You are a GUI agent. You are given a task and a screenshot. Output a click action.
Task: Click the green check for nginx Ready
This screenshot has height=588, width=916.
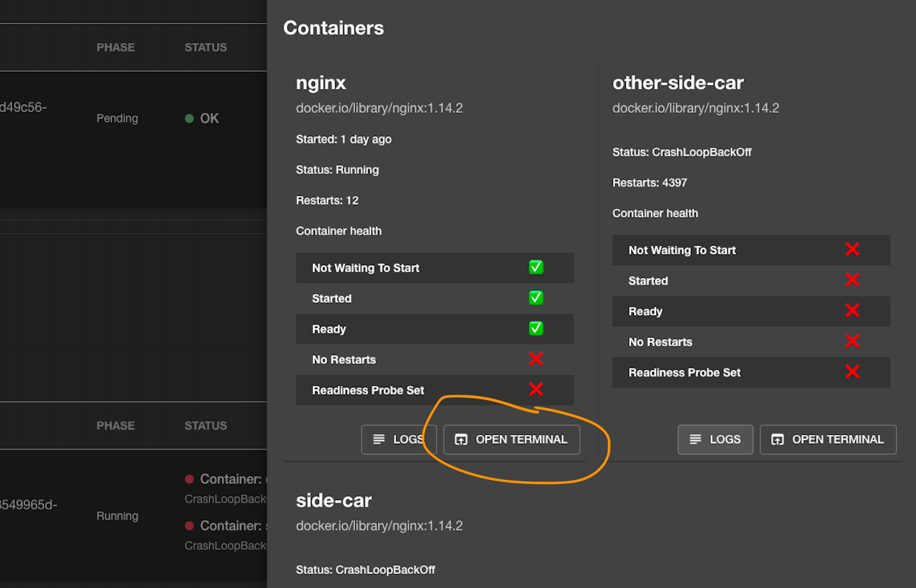pos(536,328)
